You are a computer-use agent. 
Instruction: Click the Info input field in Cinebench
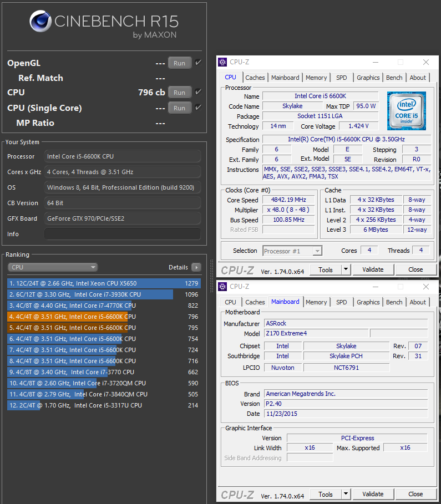[x=123, y=233]
